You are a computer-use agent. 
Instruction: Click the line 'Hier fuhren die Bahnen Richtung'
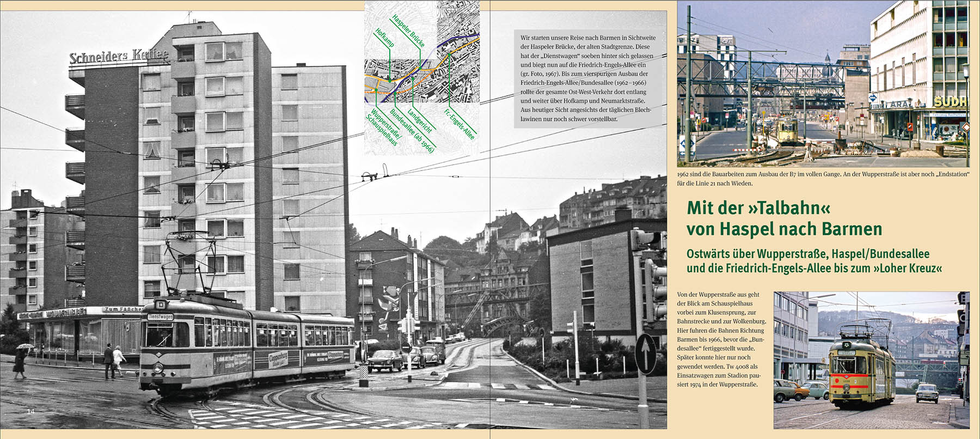(x=720, y=331)
